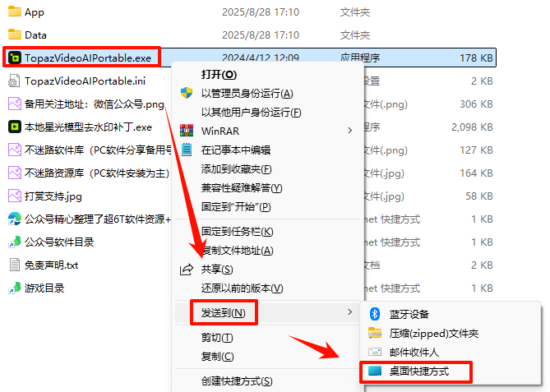Image resolution: width=550 pixels, height=392 pixels.
Task: Choose 邮件收件人 in the send-to submenu
Action: click(x=414, y=352)
